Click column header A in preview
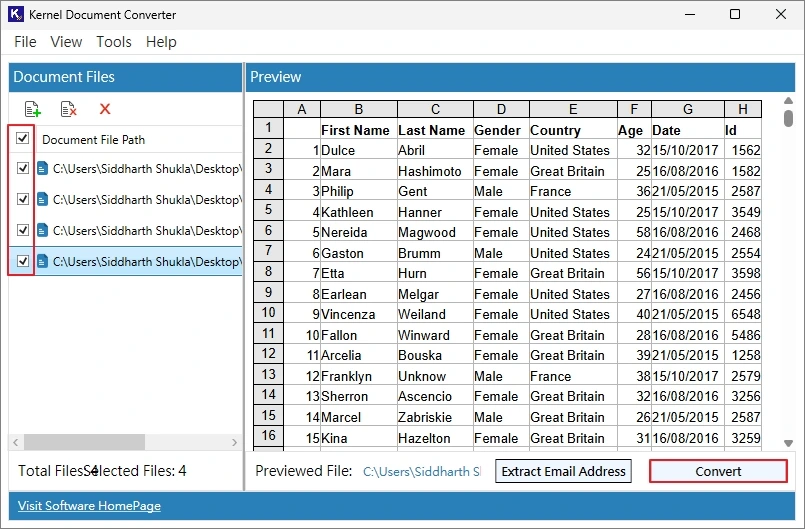 click(302, 109)
